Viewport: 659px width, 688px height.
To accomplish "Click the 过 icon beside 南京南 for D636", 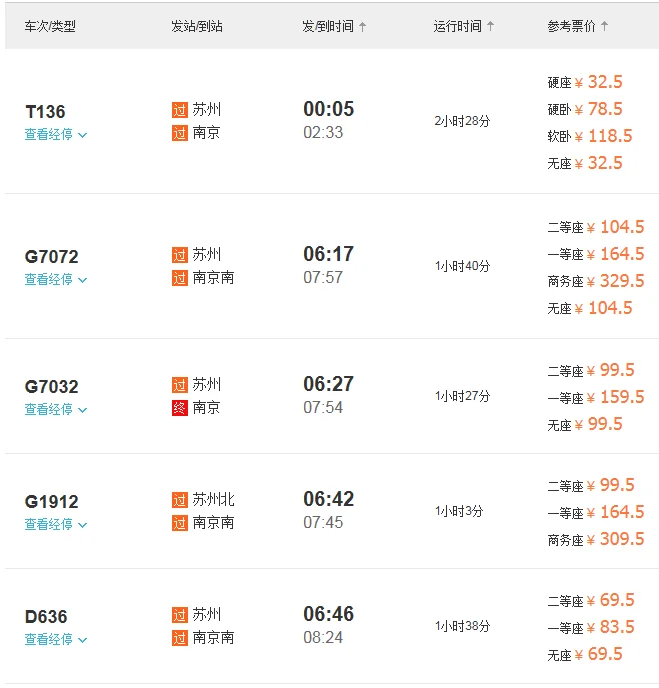I will click(180, 638).
